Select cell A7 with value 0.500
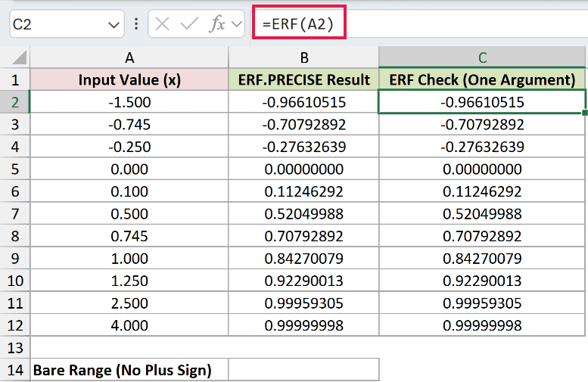Screen dimensions: 588x382 (129, 213)
